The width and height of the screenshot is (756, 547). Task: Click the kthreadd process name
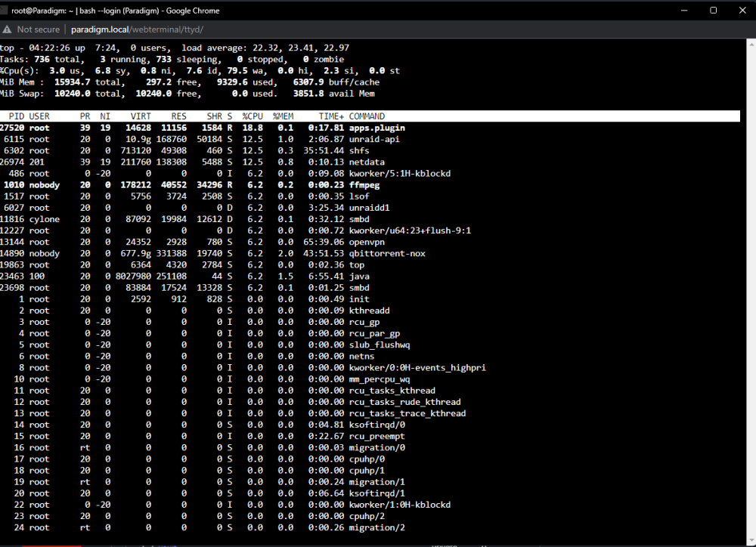click(370, 311)
